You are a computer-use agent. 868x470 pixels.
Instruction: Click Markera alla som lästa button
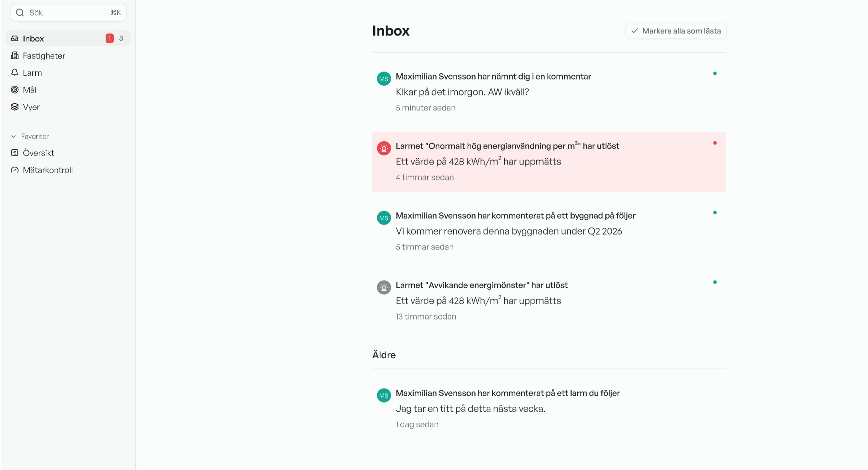pos(676,31)
